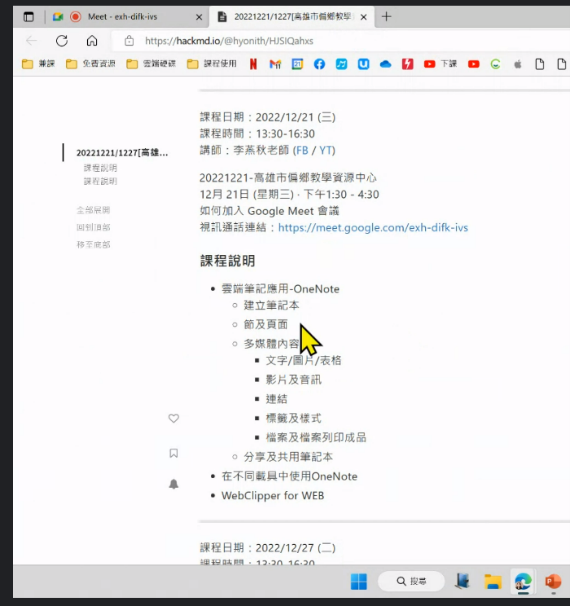The height and width of the screenshot is (606, 570).
Task: Click 移至底部 to go to the bottom
Action: click(93, 244)
